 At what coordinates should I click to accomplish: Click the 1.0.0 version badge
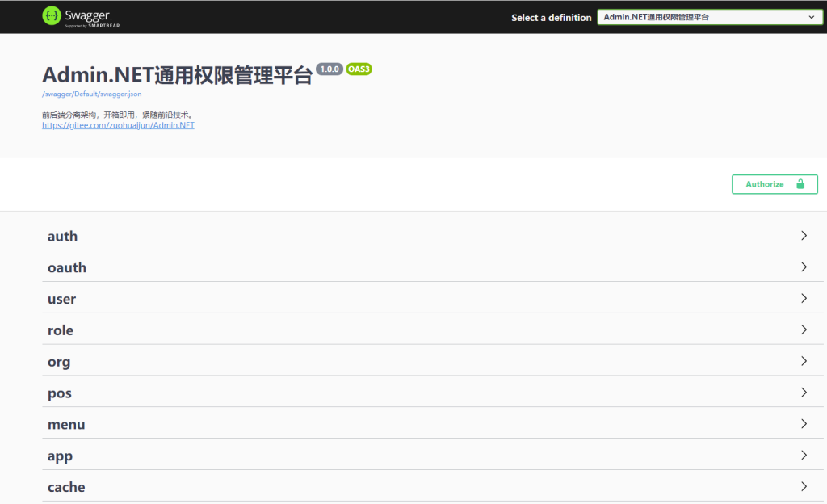tap(330, 69)
